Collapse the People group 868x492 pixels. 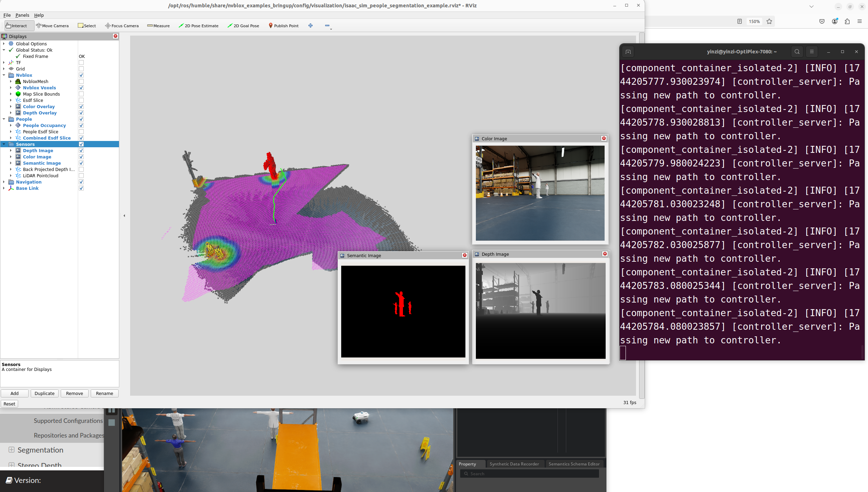tap(4, 119)
